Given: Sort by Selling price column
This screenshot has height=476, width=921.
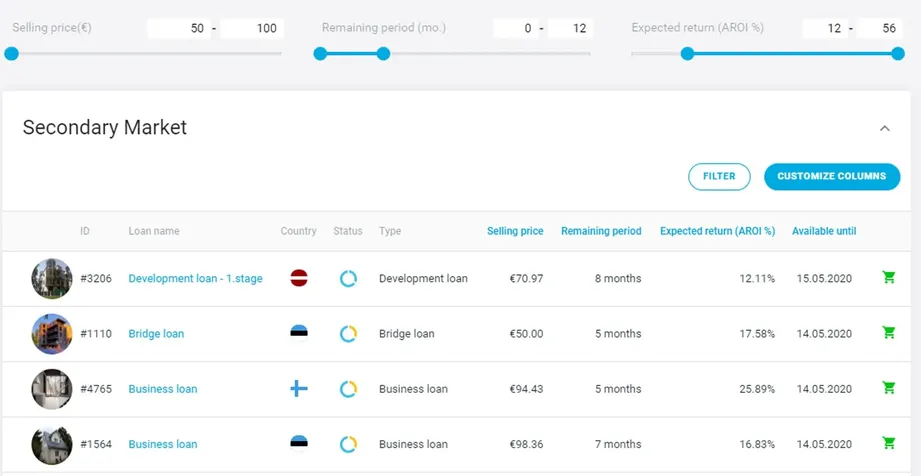Looking at the screenshot, I should [515, 231].
